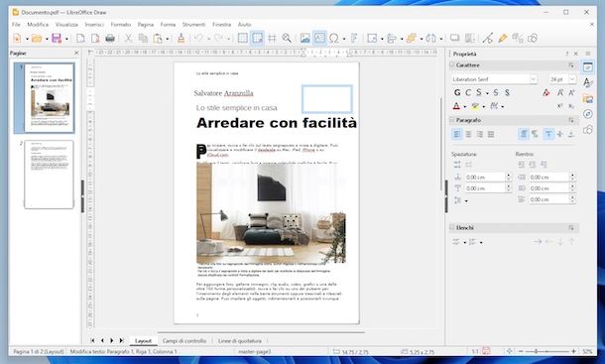The width and height of the screenshot is (605, 364).
Task: Save the document with the floppy icon
Action: (57, 39)
